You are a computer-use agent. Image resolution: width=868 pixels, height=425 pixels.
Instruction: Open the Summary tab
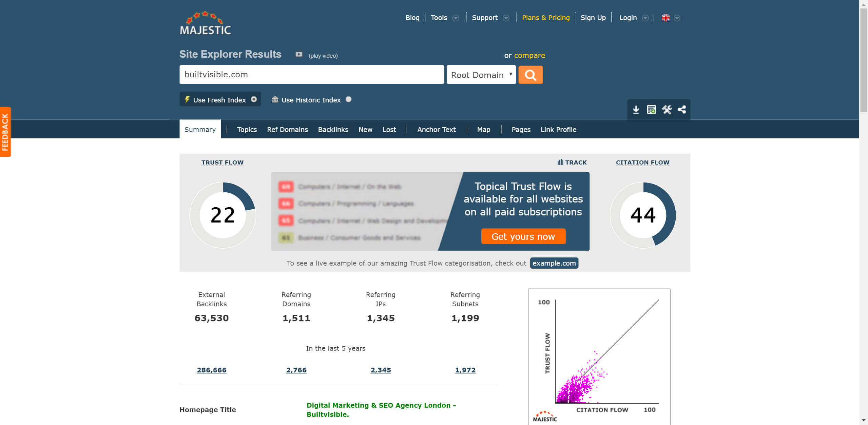(x=200, y=129)
